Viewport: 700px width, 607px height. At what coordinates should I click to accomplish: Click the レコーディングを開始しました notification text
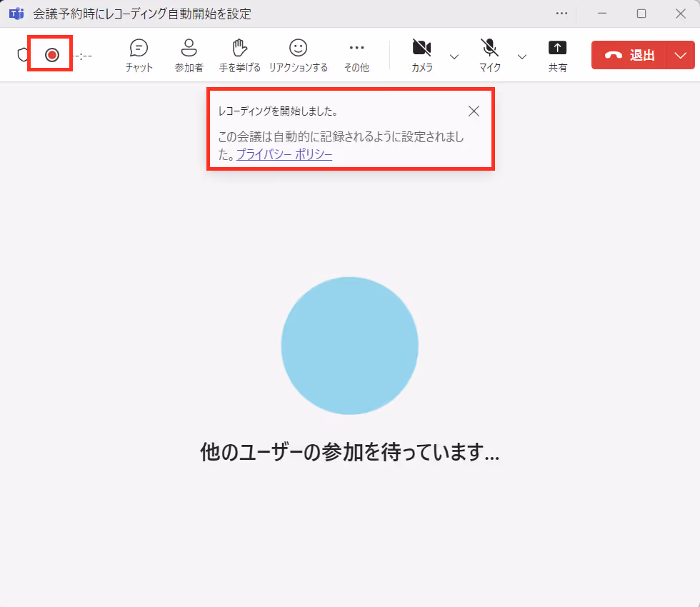click(x=278, y=111)
